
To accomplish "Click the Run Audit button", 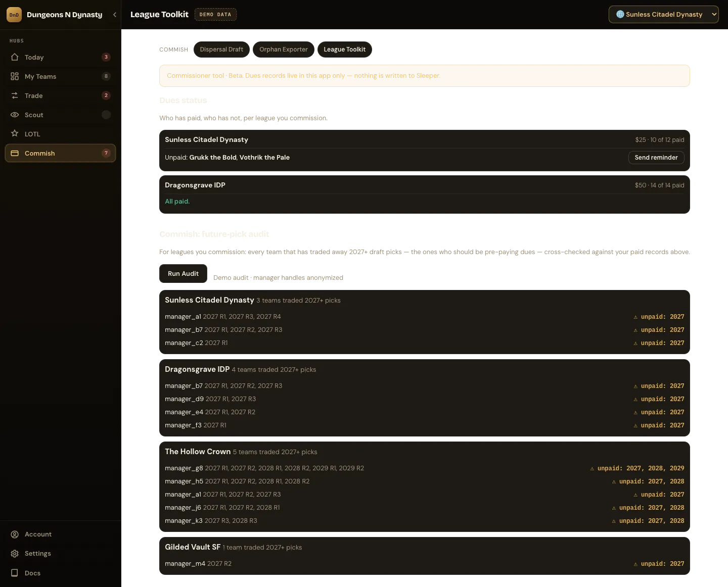I will click(183, 274).
